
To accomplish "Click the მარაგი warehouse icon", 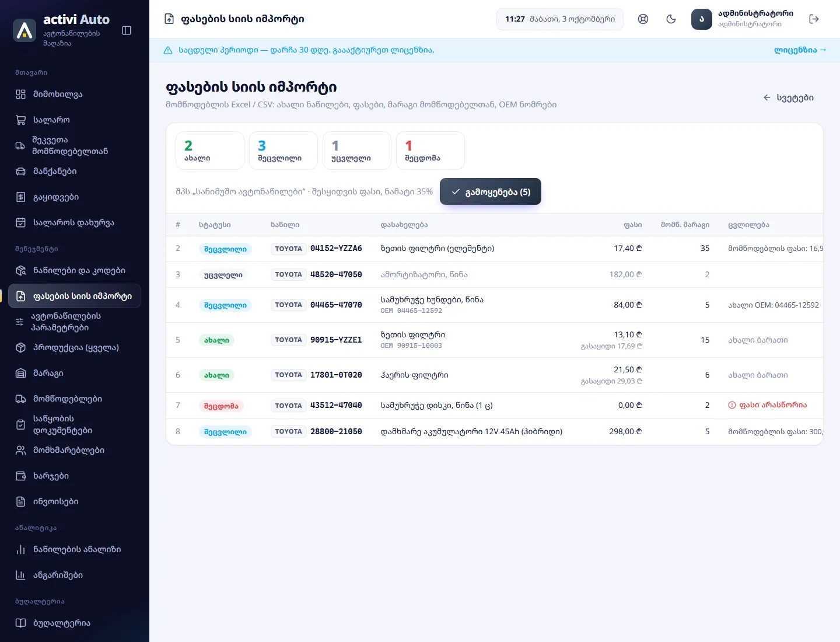I will [x=21, y=373].
